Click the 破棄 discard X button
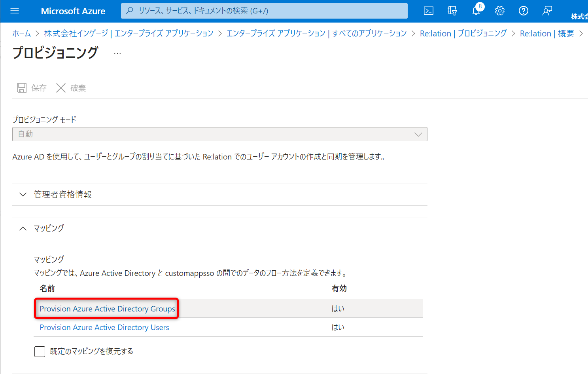This screenshot has height=374, width=588. [61, 88]
